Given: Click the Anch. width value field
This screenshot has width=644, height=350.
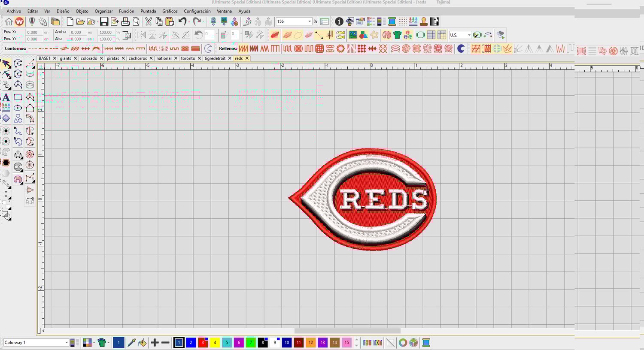Looking at the screenshot, I should click(78, 32).
